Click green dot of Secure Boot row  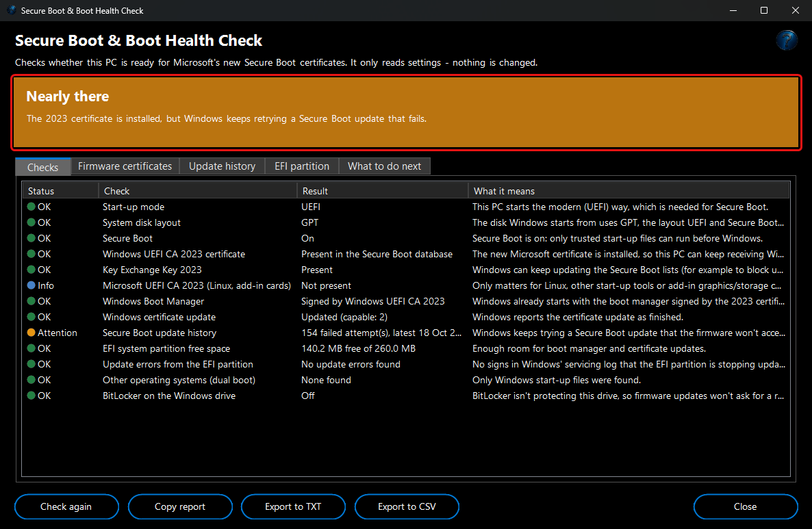[31, 238]
